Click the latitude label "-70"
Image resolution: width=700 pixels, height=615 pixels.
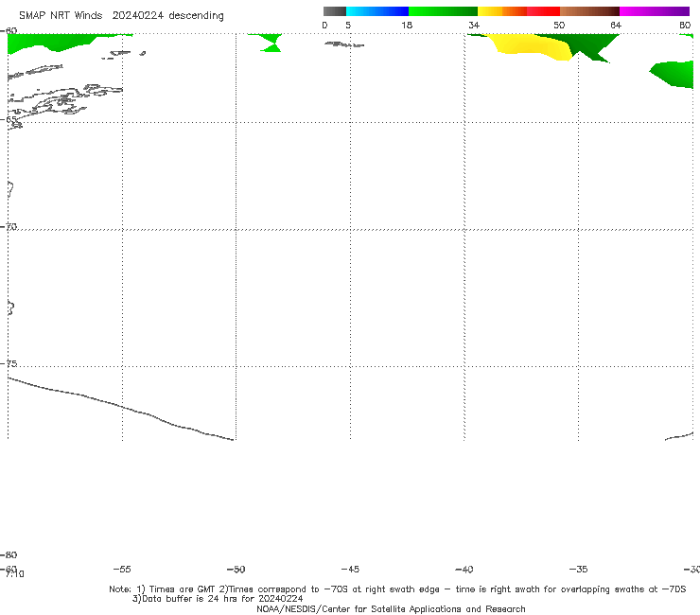(9, 227)
